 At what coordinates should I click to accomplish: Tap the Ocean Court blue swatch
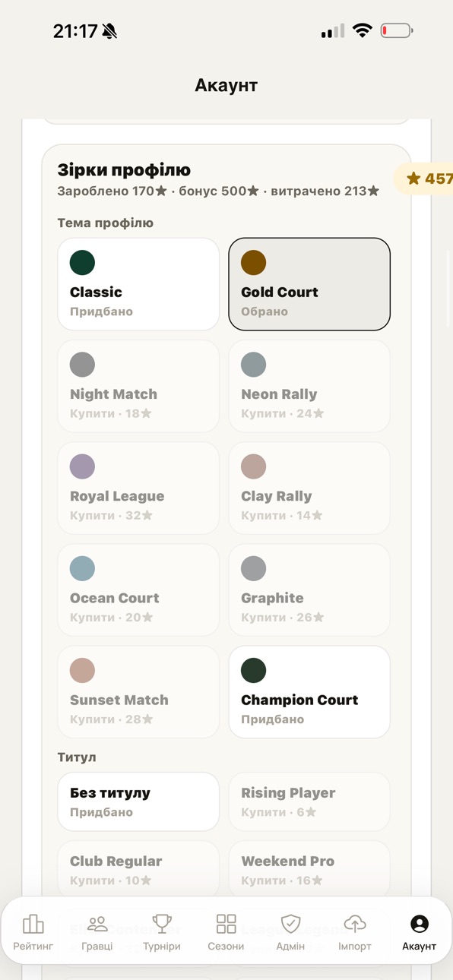(x=82, y=568)
